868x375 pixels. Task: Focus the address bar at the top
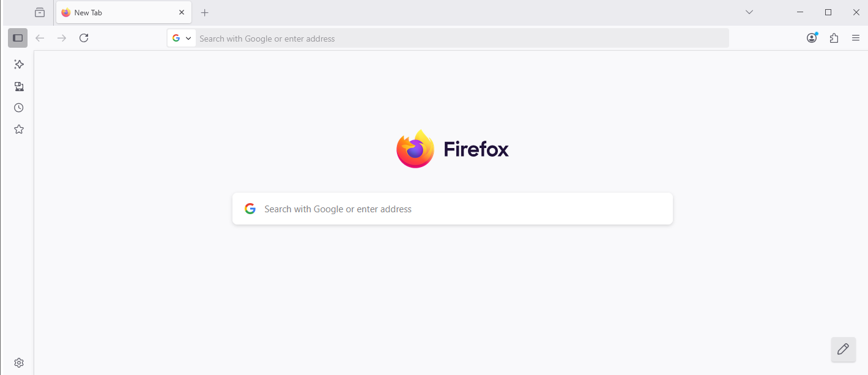click(x=459, y=38)
